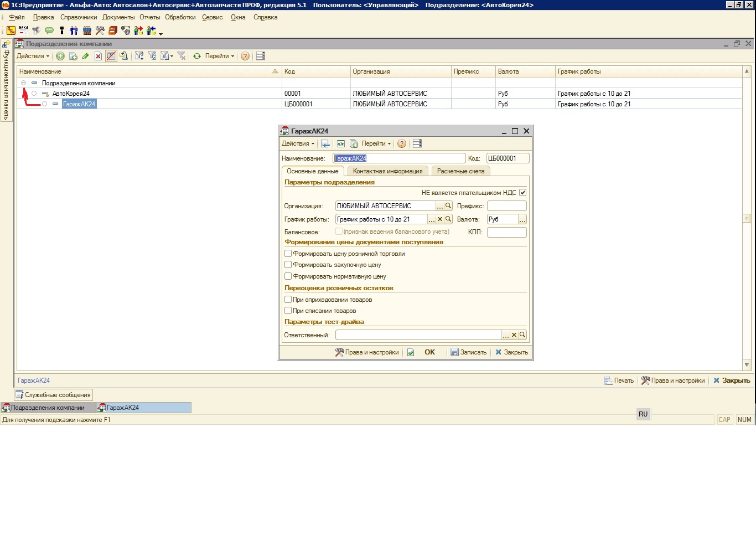The width and height of the screenshot is (756, 535).
Task: Open Организация selection ellipsis button
Action: tap(440, 205)
